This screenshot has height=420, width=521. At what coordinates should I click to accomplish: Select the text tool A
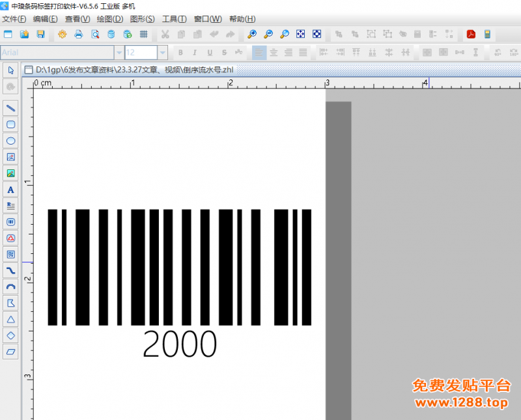10,189
